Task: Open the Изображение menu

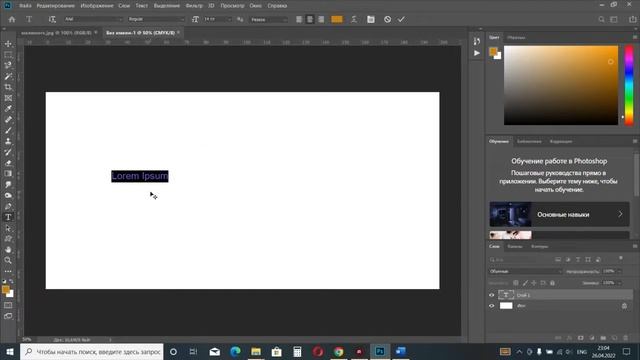Action: coord(97,6)
